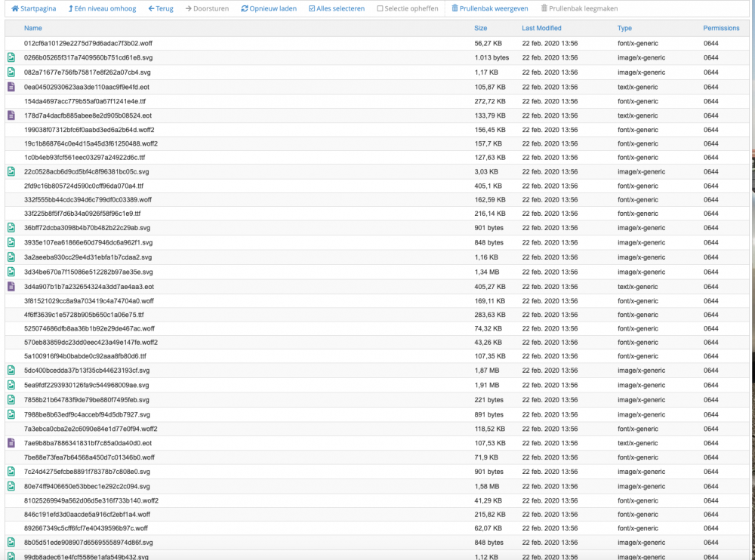Click the purple text icon beside 0ea04502930623aa3de110aac9f9e4fd.eot
The height and width of the screenshot is (560, 755).
11,87
